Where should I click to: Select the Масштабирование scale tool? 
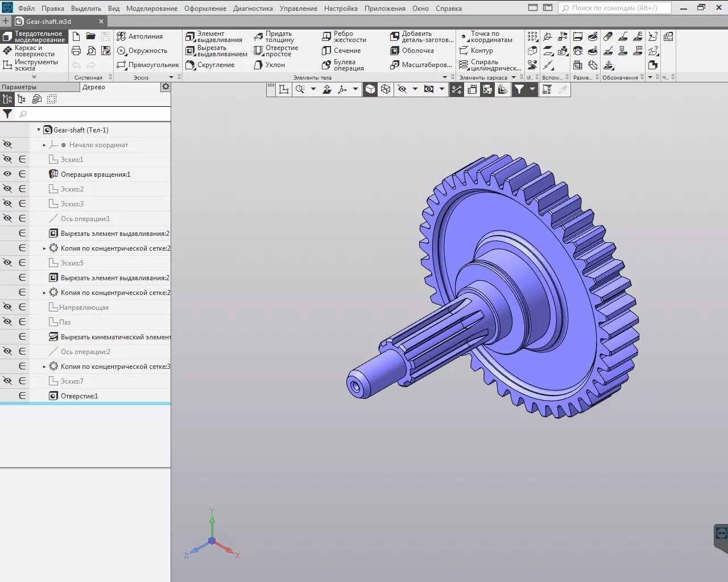[421, 65]
